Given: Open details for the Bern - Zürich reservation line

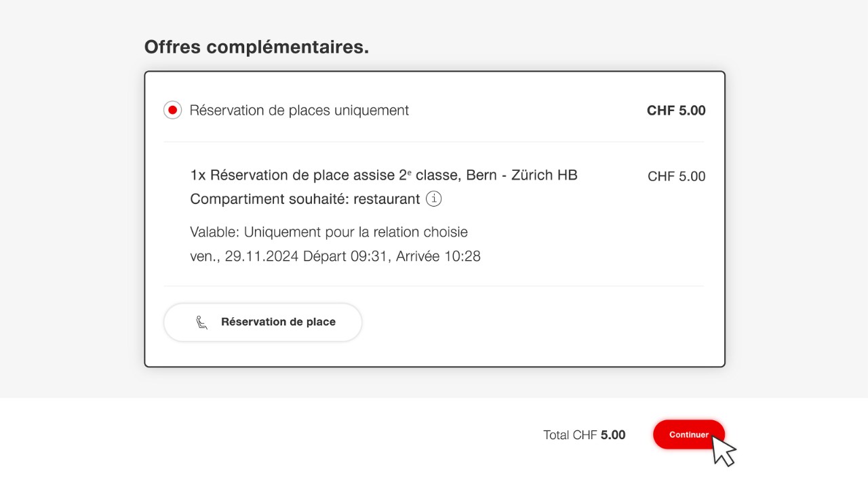Looking at the screenshot, I should (383, 175).
